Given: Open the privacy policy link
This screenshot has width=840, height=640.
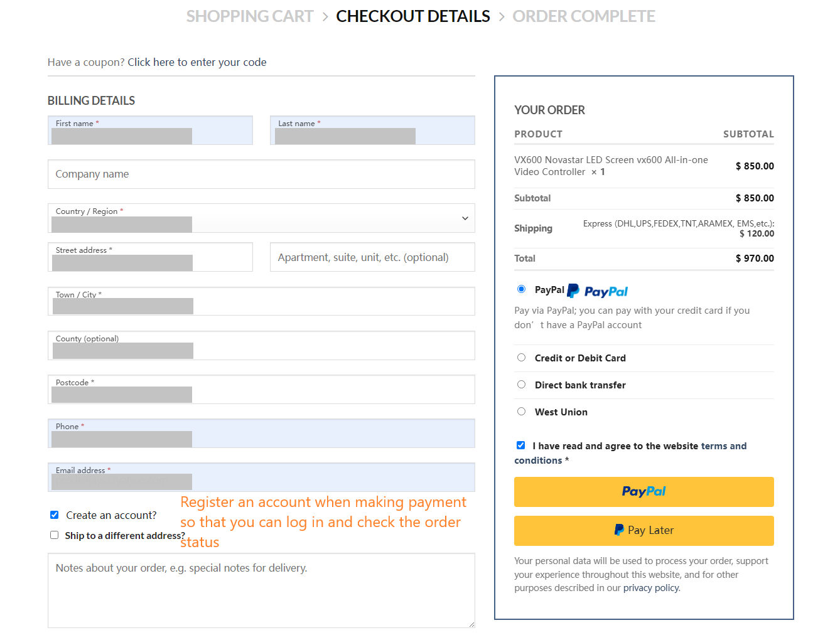Looking at the screenshot, I should click(x=651, y=588).
